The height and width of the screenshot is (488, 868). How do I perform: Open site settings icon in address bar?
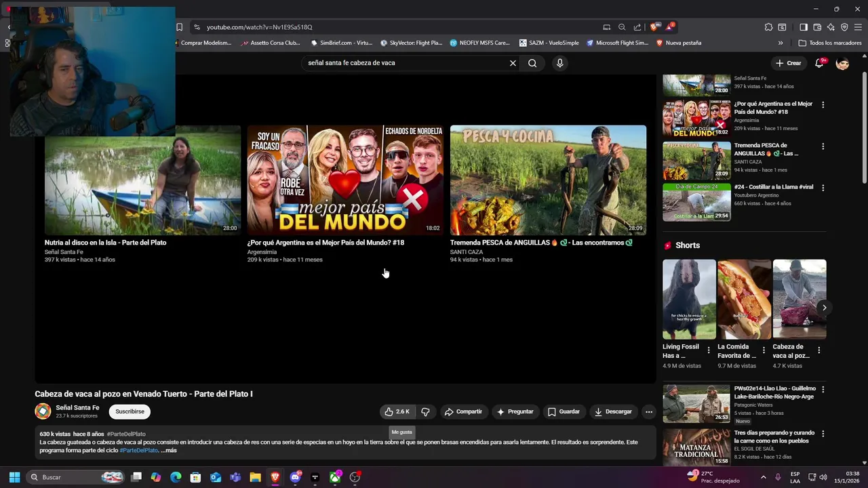point(197,27)
